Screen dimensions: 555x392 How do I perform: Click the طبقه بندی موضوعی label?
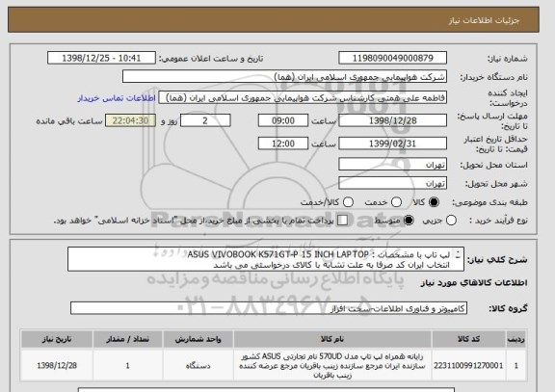[489, 202]
